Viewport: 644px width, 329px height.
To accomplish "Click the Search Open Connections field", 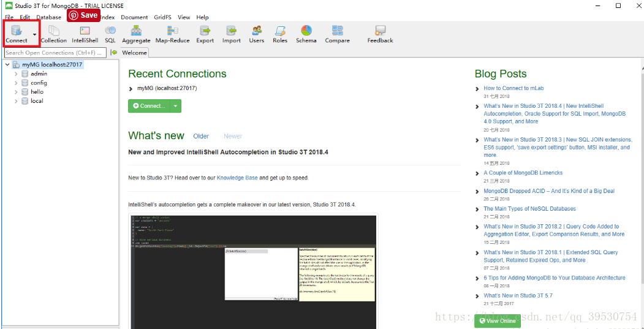I will (x=55, y=53).
